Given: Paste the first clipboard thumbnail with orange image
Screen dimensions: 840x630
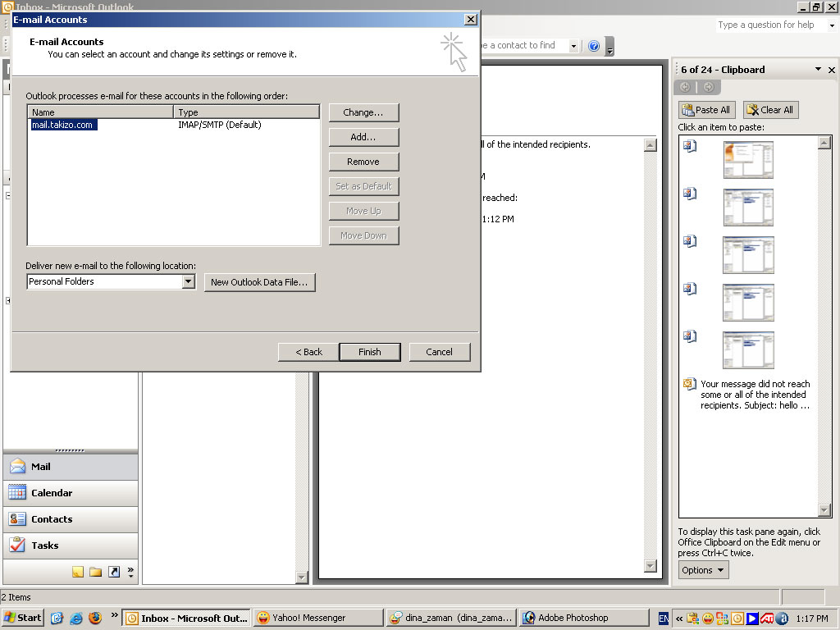Looking at the screenshot, I should [x=748, y=160].
